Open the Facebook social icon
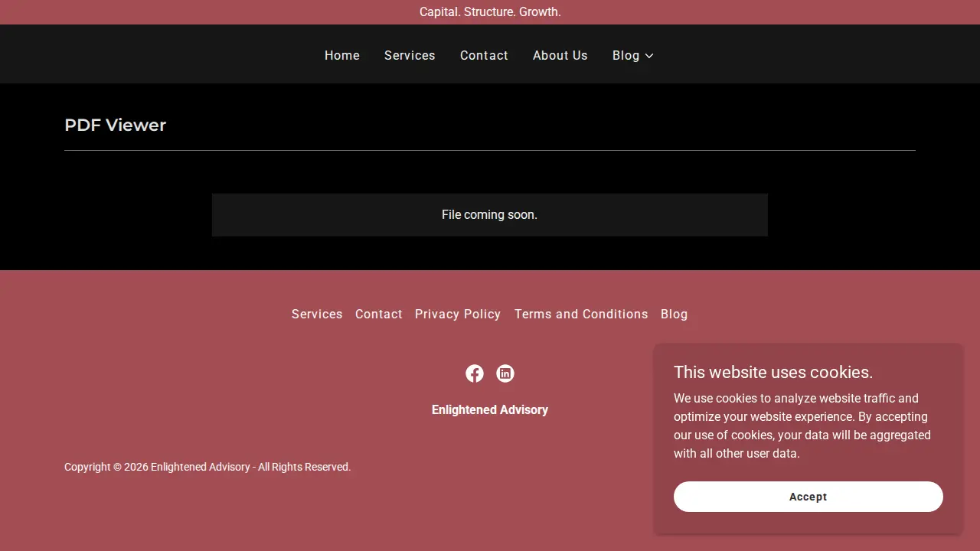Screen dimensions: 980x551 [475, 373]
